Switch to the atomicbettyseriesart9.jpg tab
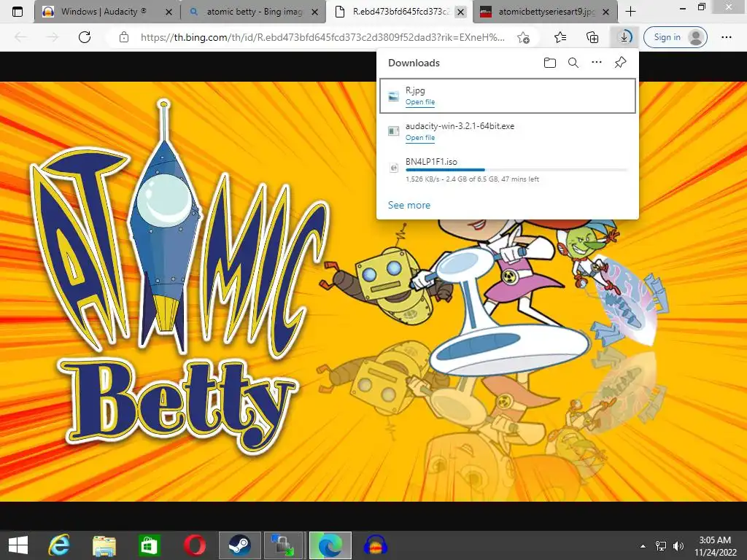The image size is (747, 560). coord(546,12)
